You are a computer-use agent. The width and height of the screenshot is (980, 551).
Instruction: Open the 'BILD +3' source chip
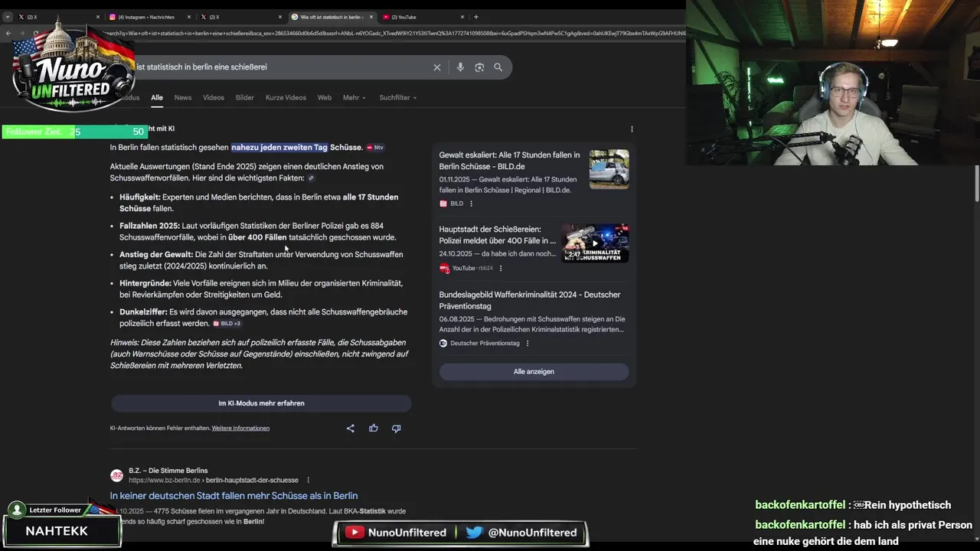point(227,324)
